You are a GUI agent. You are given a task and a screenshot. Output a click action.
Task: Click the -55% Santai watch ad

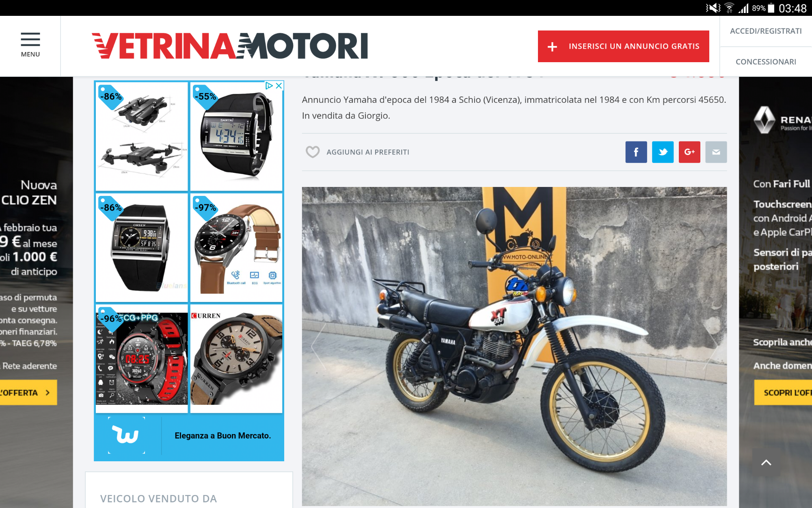tap(236, 137)
